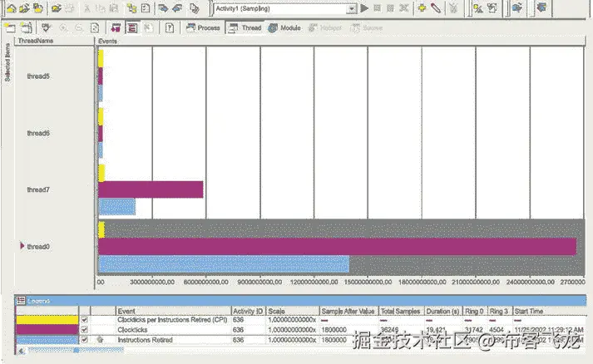Click the check-mark filter icon in the second toolbar
The image size is (593, 364).
tap(46, 27)
